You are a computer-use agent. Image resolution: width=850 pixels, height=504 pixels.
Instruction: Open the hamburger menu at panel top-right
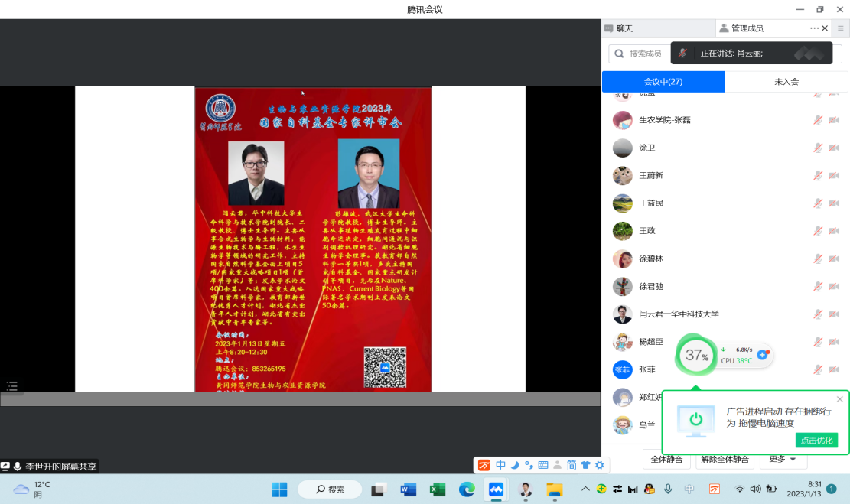(x=840, y=28)
